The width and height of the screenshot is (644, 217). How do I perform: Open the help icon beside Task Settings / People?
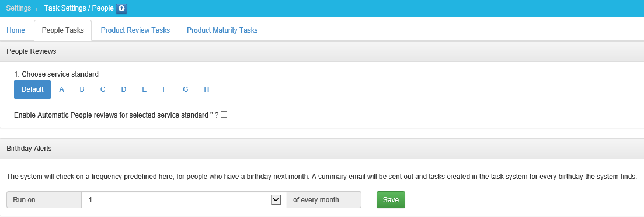(x=121, y=8)
